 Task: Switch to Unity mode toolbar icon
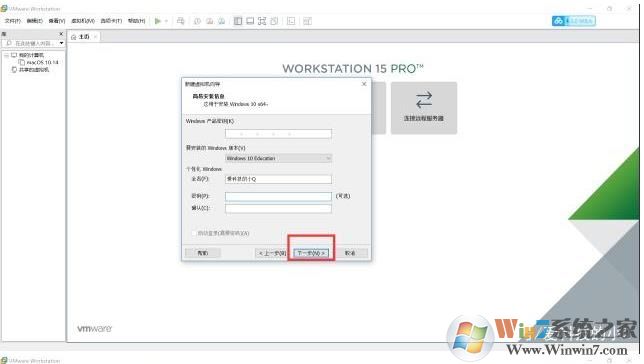[x=274, y=21]
